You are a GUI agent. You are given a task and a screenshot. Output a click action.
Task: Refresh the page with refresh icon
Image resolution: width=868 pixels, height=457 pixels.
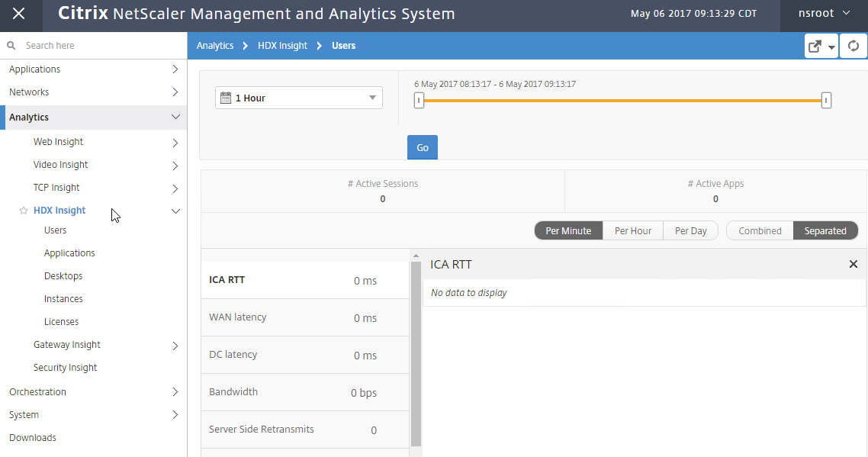click(854, 46)
